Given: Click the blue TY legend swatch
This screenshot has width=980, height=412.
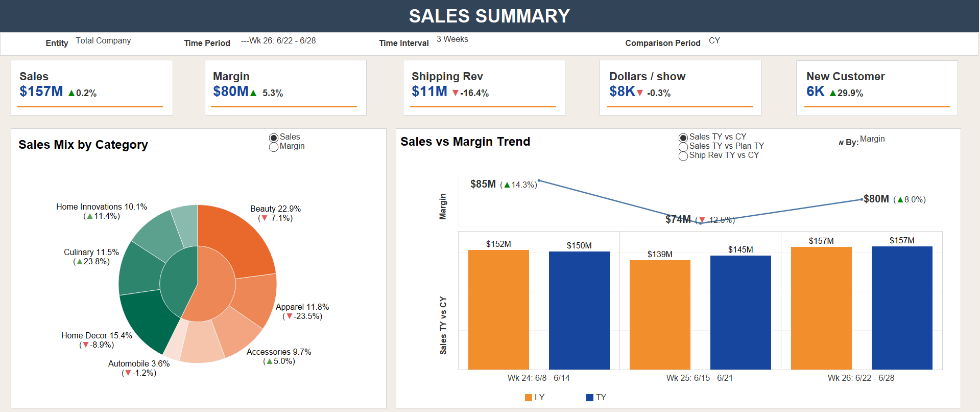Looking at the screenshot, I should (x=590, y=398).
